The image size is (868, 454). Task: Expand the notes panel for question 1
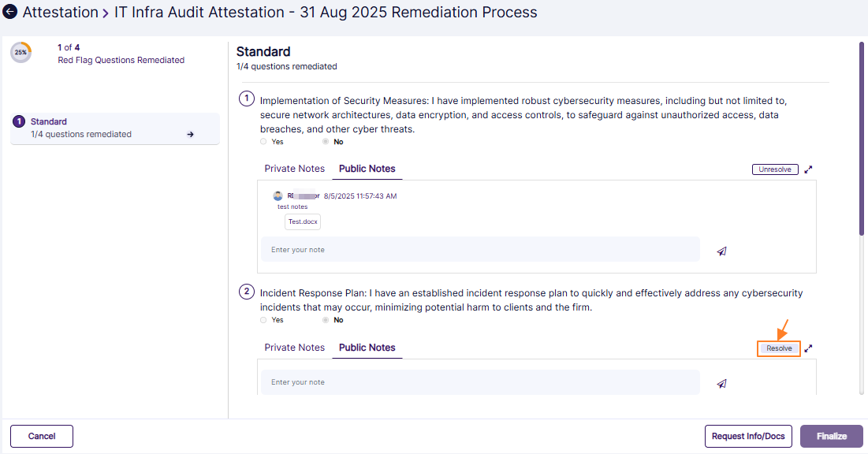coord(808,169)
